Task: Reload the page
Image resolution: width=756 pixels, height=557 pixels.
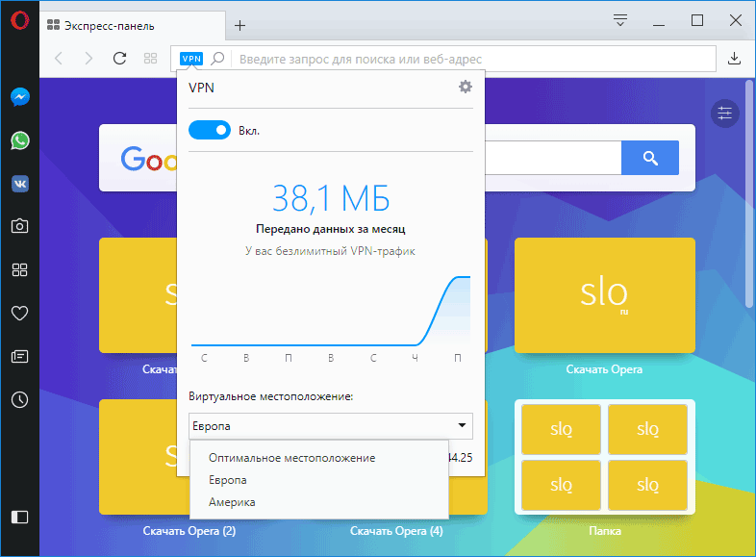Action: (119, 59)
